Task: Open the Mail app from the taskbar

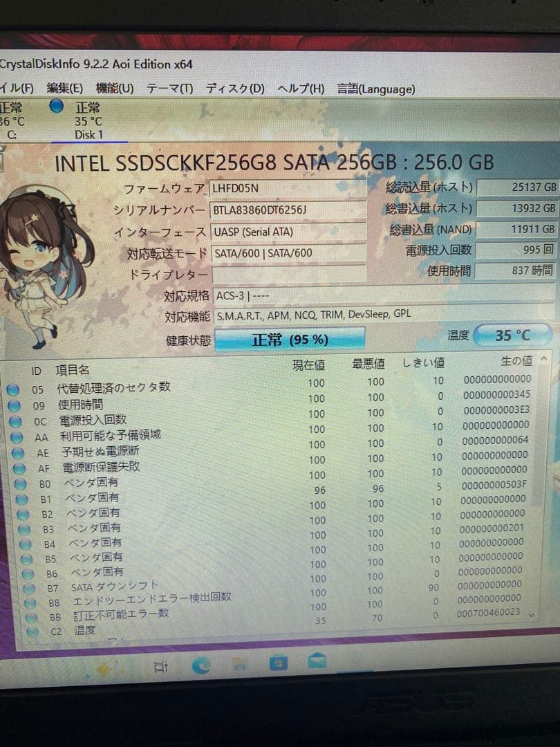Action: coord(317,663)
